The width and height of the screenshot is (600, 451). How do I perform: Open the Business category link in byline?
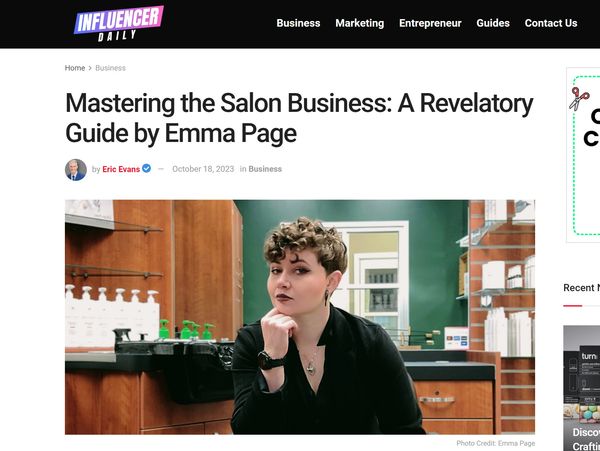click(x=265, y=169)
